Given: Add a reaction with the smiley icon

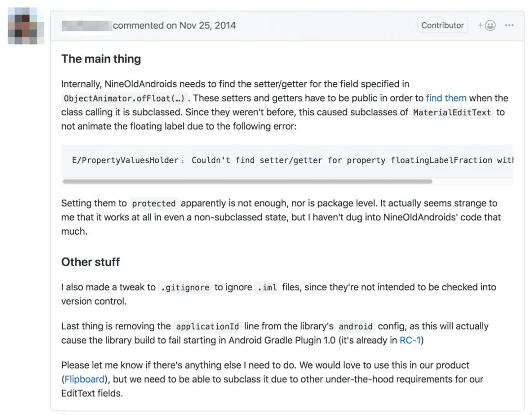Looking at the screenshot, I should (x=487, y=26).
